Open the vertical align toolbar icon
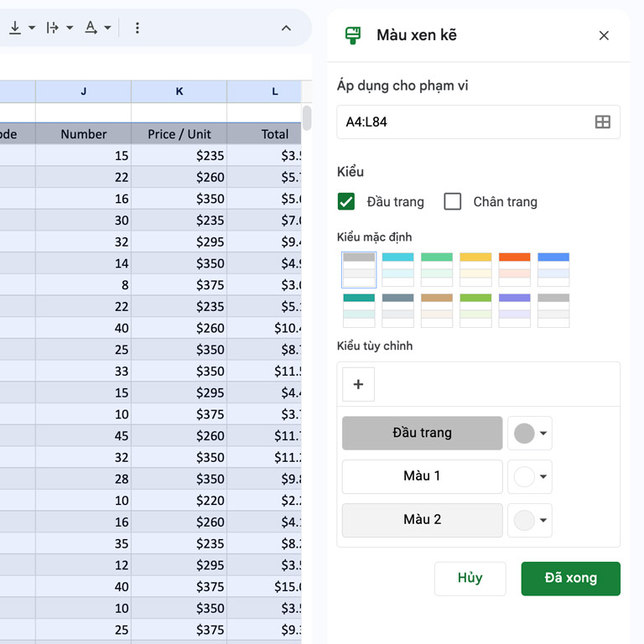The height and width of the screenshot is (644, 644). point(20,28)
